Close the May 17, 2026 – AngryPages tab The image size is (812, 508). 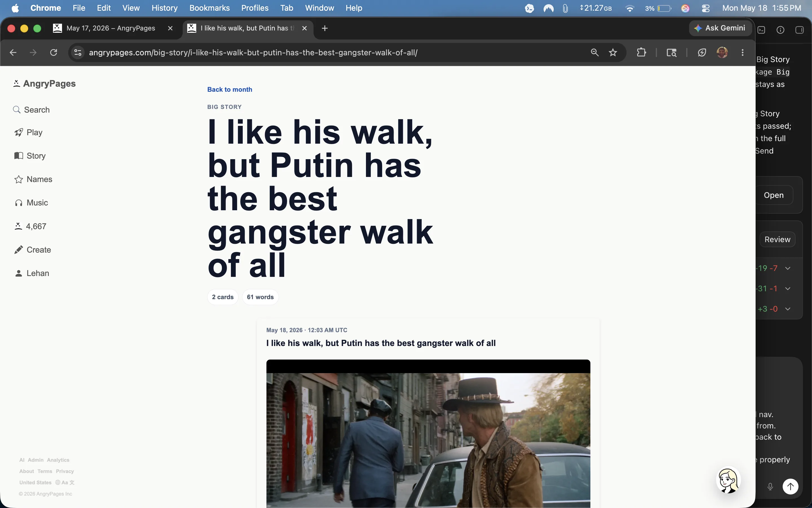pos(170,28)
